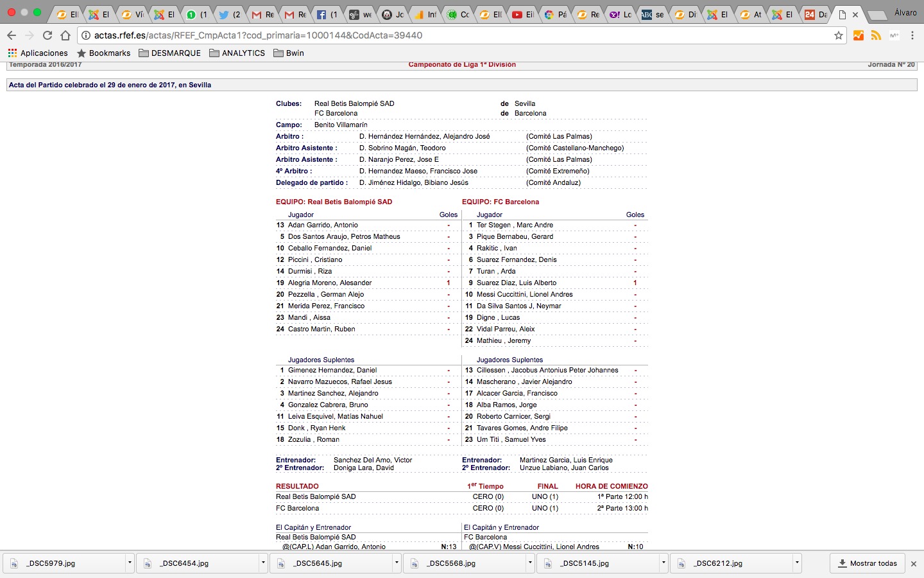Expand options arrow for _DSC5979.jpg download
This screenshot has height=578, width=924.
click(x=130, y=563)
